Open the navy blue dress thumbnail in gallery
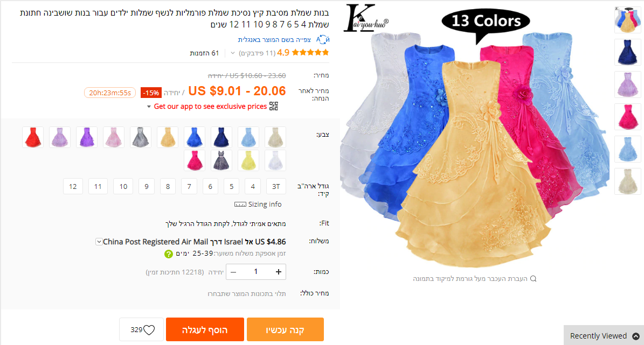This screenshot has height=345, width=644. point(628,52)
